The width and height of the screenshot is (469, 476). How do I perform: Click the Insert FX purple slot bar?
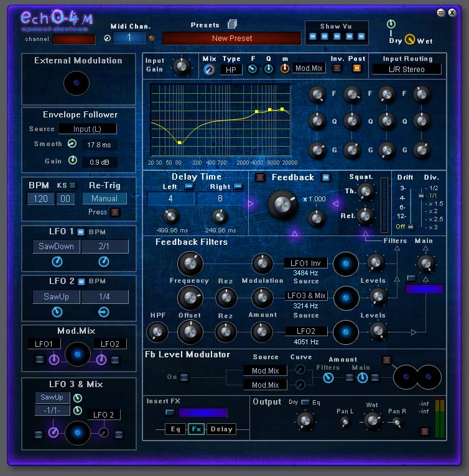pos(203,413)
